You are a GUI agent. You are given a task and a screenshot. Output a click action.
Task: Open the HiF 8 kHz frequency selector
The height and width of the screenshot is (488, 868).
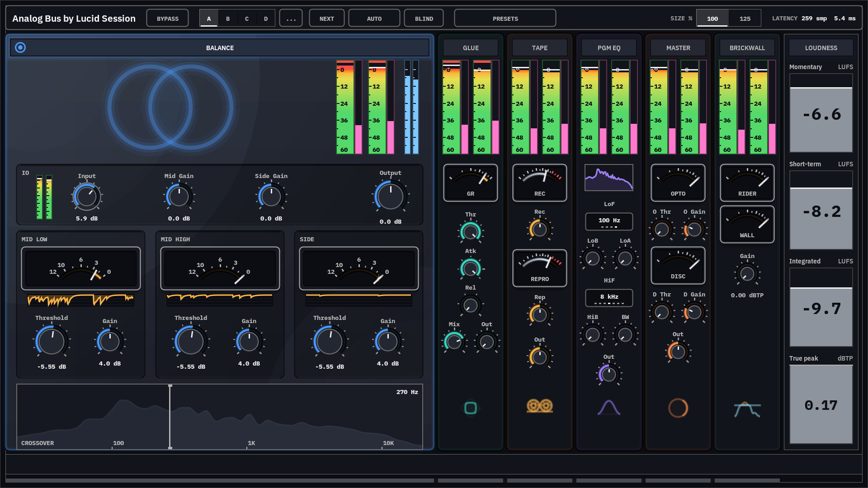click(x=609, y=298)
